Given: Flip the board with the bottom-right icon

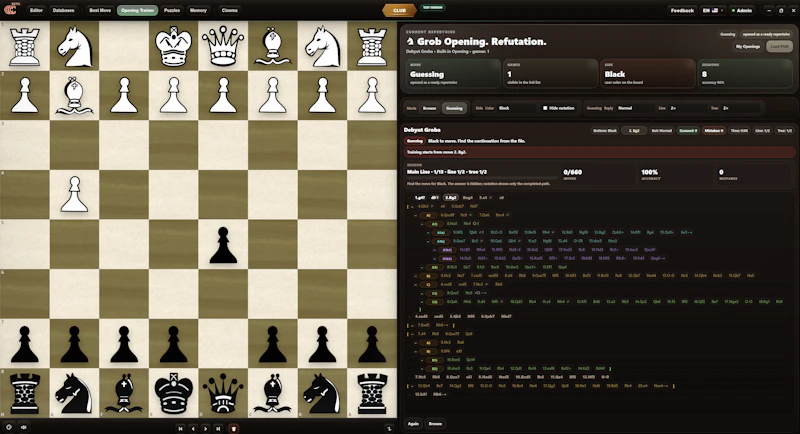Looking at the screenshot, I should point(389,428).
